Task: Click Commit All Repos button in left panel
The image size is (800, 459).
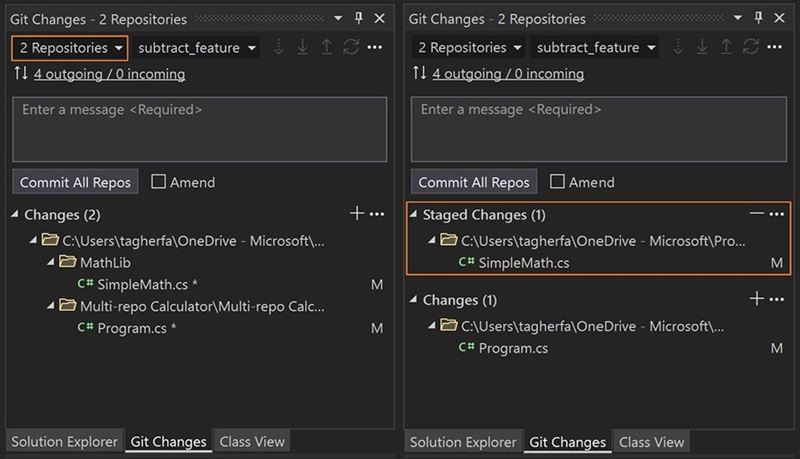Action: point(75,182)
